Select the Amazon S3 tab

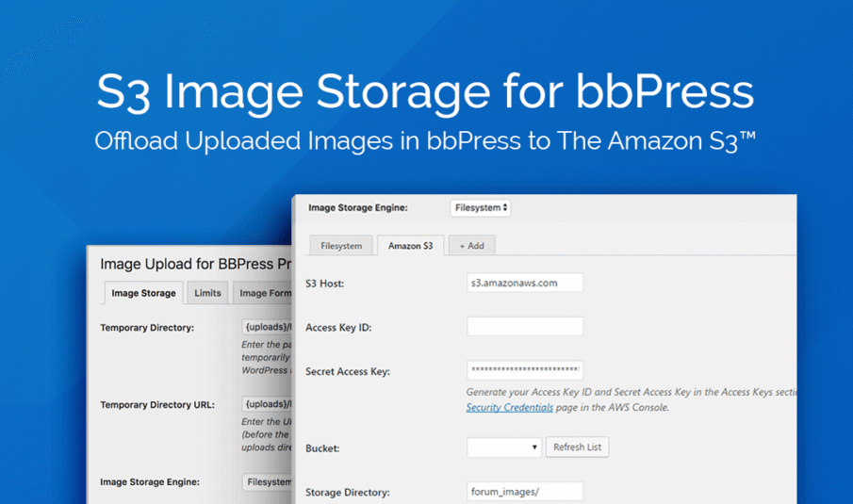pyautogui.click(x=410, y=246)
